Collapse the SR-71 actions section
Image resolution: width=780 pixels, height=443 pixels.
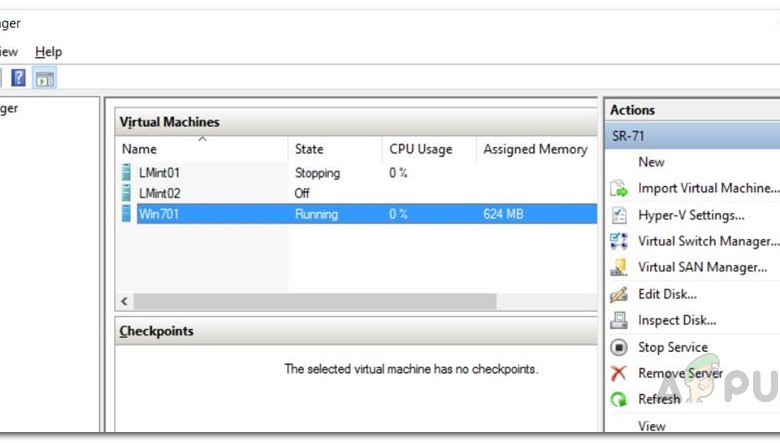690,136
